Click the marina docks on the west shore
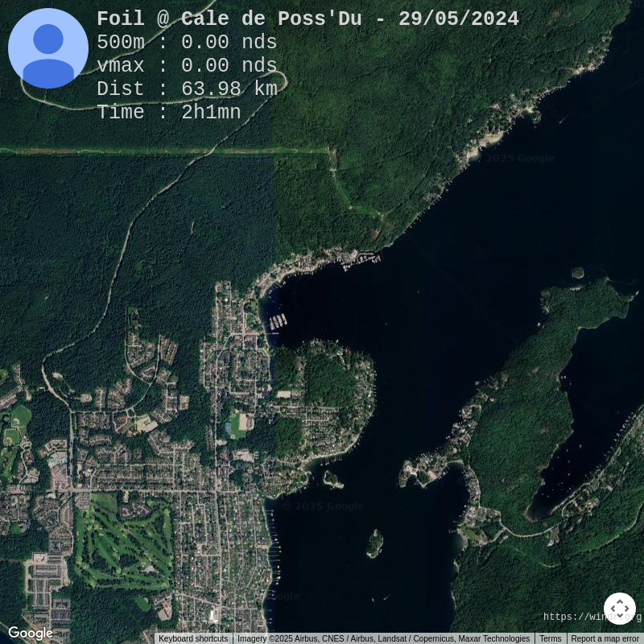Image resolution: width=644 pixels, height=644 pixels. click(x=278, y=321)
